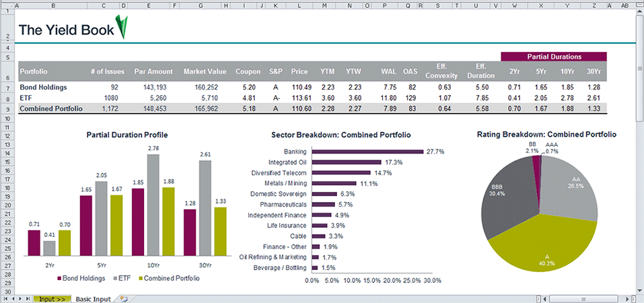This screenshot has width=644, height=303.
Task: Click the Select All corner of the worksheet
Action: point(7,5)
